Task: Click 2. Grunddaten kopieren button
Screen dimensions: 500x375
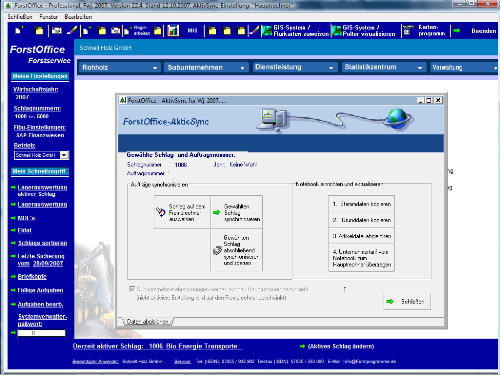Action: [362, 220]
